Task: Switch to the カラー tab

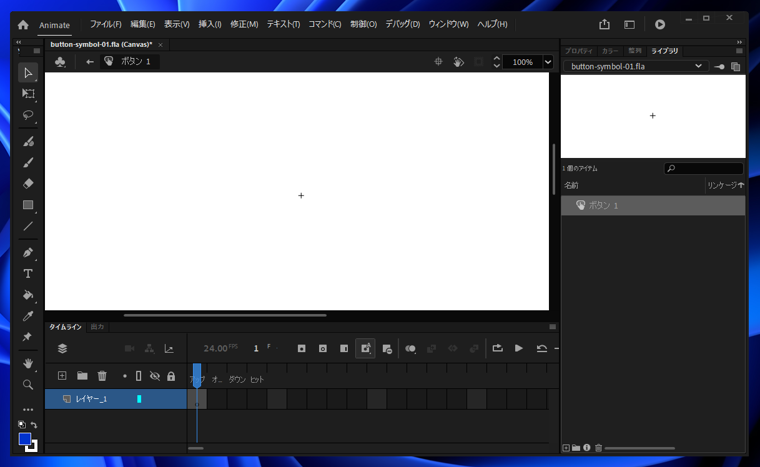Action: coord(610,51)
